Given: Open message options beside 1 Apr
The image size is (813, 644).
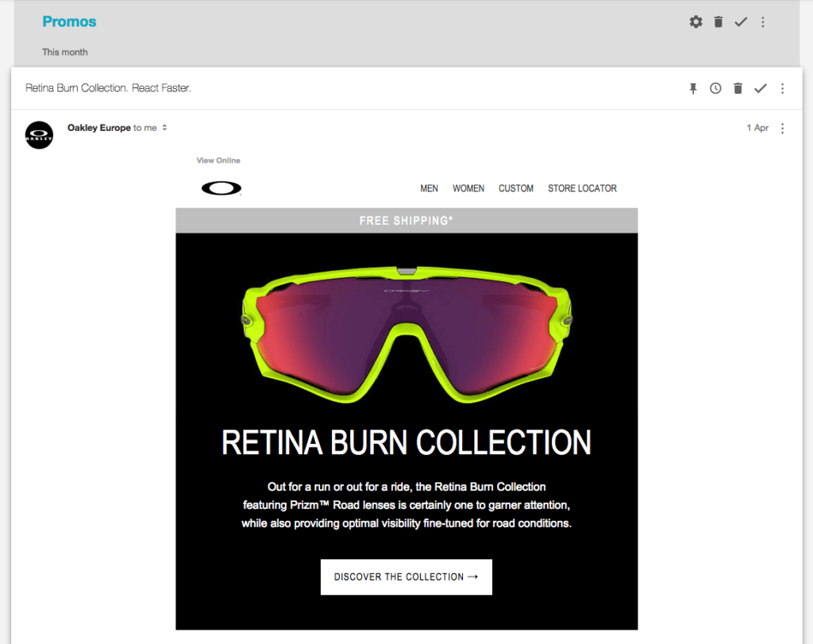Looking at the screenshot, I should coord(782,128).
